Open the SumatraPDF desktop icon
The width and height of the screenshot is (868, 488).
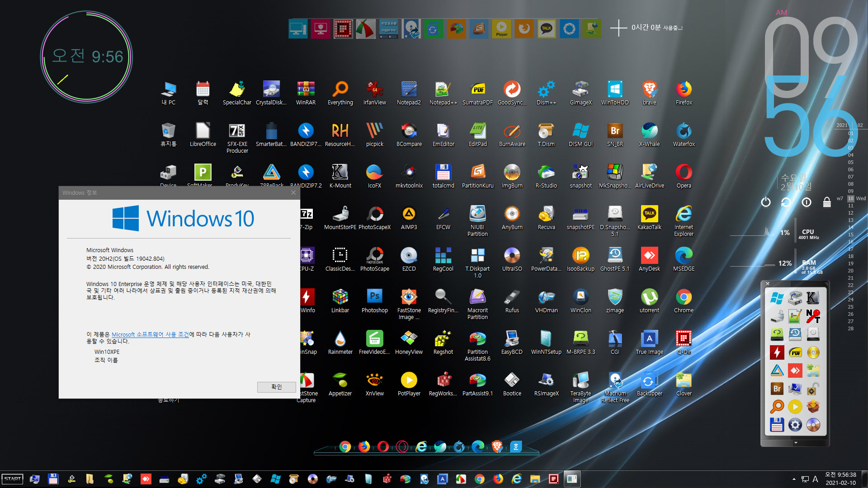[477, 93]
